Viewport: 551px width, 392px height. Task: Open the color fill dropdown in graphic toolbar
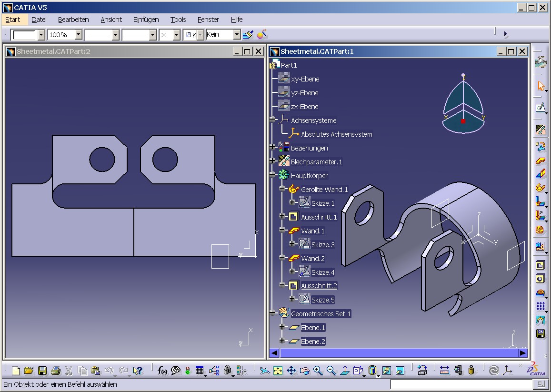pos(41,35)
